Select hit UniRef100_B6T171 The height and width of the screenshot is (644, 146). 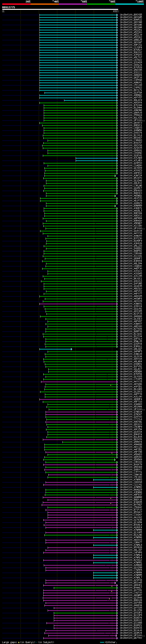pos(131,90)
